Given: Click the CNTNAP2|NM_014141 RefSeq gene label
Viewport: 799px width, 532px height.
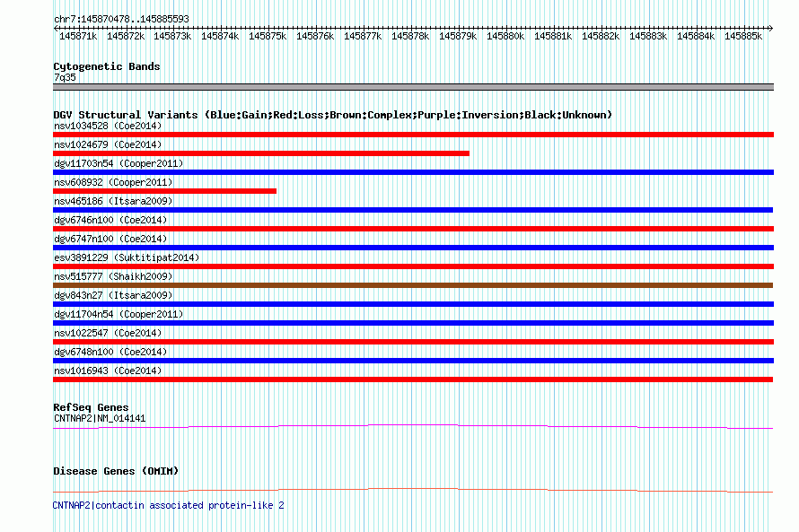Looking at the screenshot, I should click(100, 418).
